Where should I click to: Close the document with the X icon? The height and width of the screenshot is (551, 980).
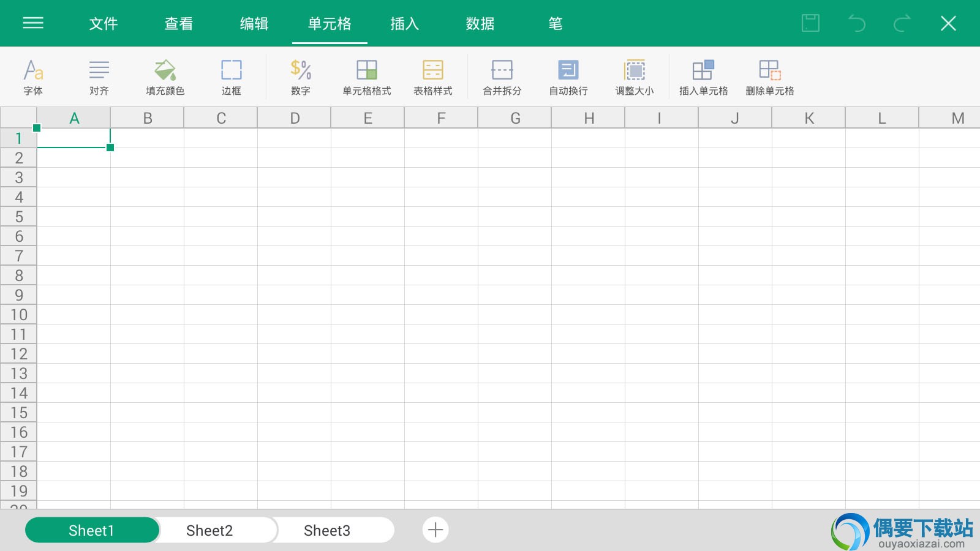point(948,23)
